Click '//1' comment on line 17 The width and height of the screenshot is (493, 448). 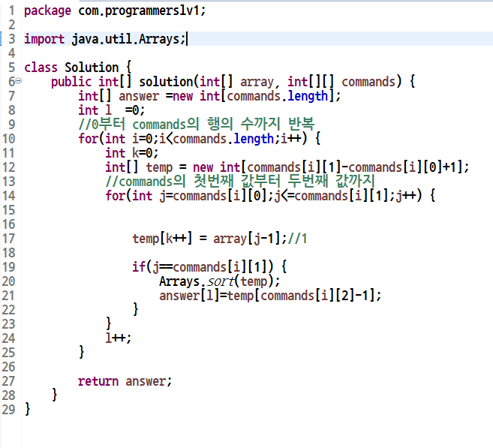(297, 239)
